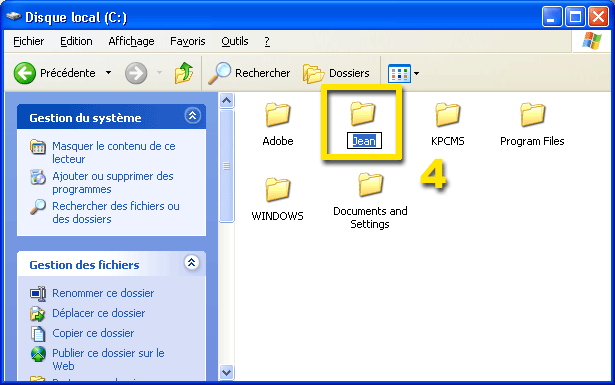Image resolution: width=615 pixels, height=385 pixels.
Task: Click the Program Files name label
Action: pyautogui.click(x=532, y=141)
